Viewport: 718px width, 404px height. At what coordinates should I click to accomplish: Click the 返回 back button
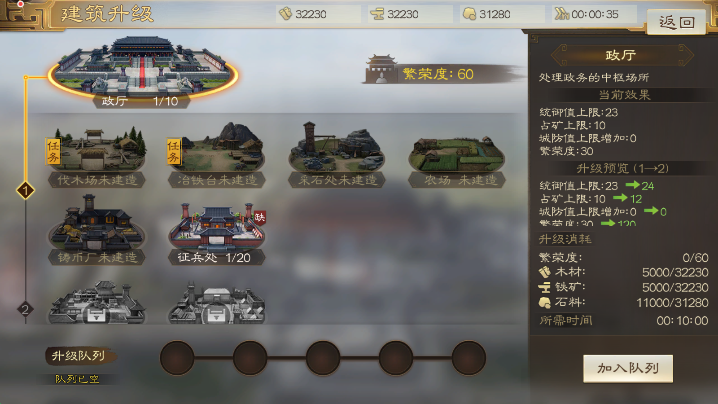pos(676,22)
